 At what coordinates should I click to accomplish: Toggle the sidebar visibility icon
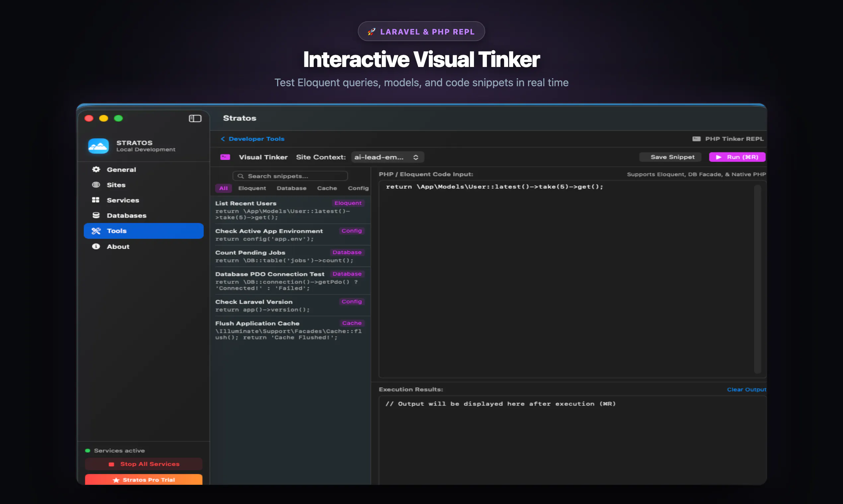tap(195, 118)
